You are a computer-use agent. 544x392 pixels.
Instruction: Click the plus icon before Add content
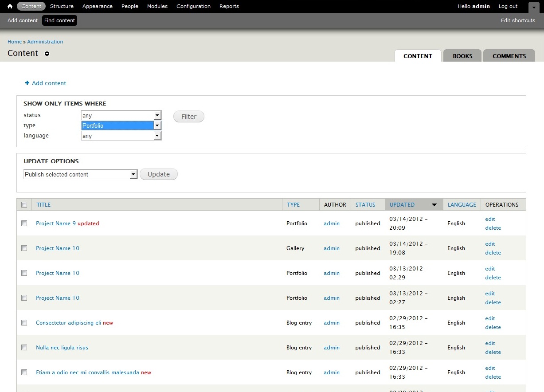pyautogui.click(x=27, y=83)
